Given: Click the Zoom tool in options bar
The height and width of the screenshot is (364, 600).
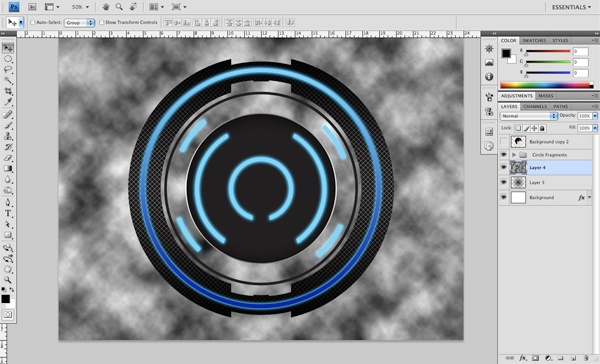Looking at the screenshot, I should tap(119, 7).
